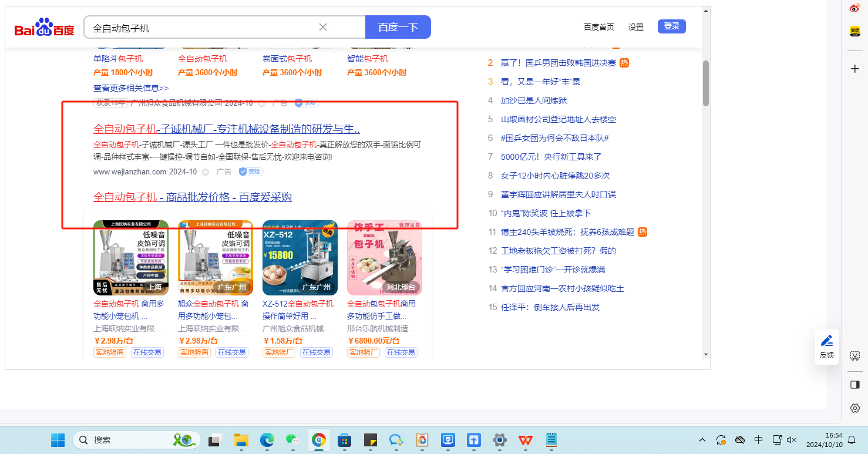Expand the system tray hidden icons chevron
The width and height of the screenshot is (868, 454).
(x=702, y=439)
